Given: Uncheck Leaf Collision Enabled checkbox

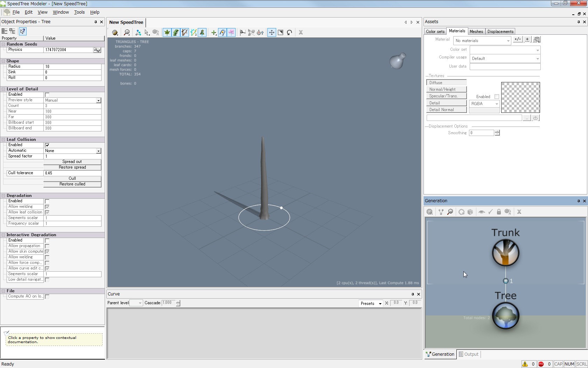Looking at the screenshot, I should pyautogui.click(x=47, y=145).
